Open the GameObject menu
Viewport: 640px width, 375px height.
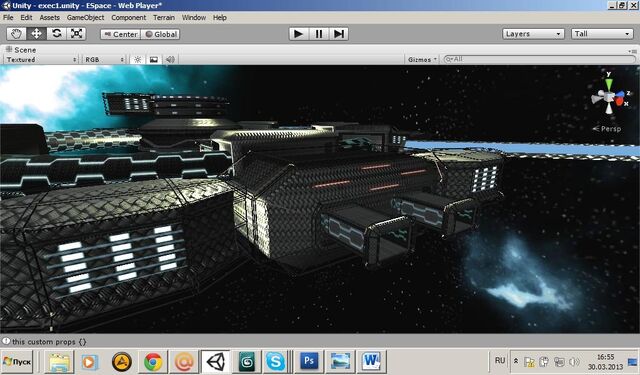(x=85, y=18)
